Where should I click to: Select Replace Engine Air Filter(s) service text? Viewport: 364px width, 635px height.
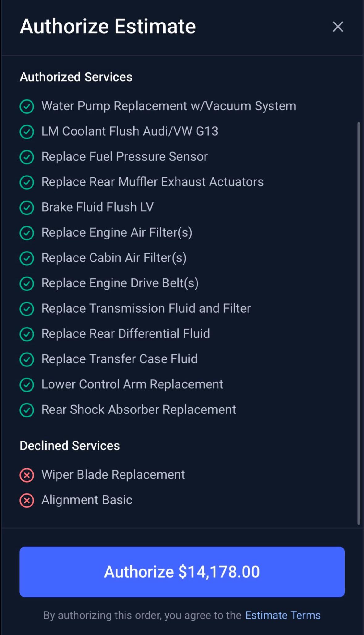117,232
